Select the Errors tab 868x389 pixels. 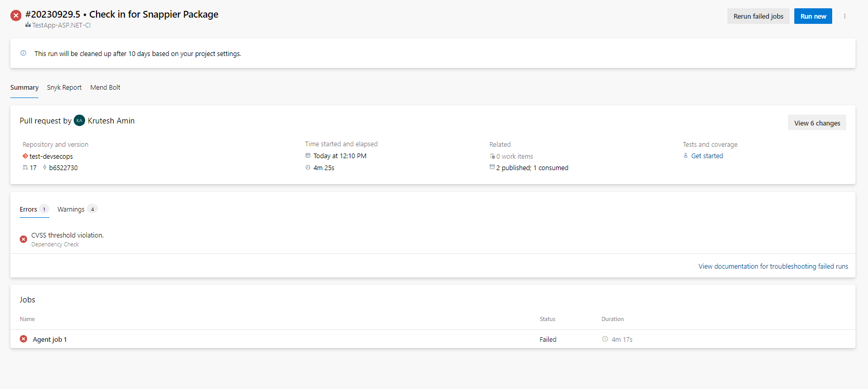point(29,210)
